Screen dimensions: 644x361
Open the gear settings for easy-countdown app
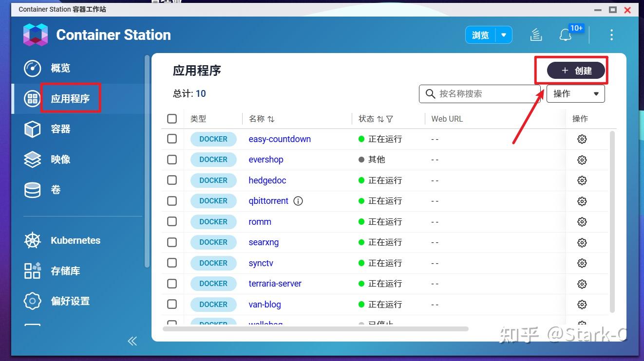(x=582, y=139)
